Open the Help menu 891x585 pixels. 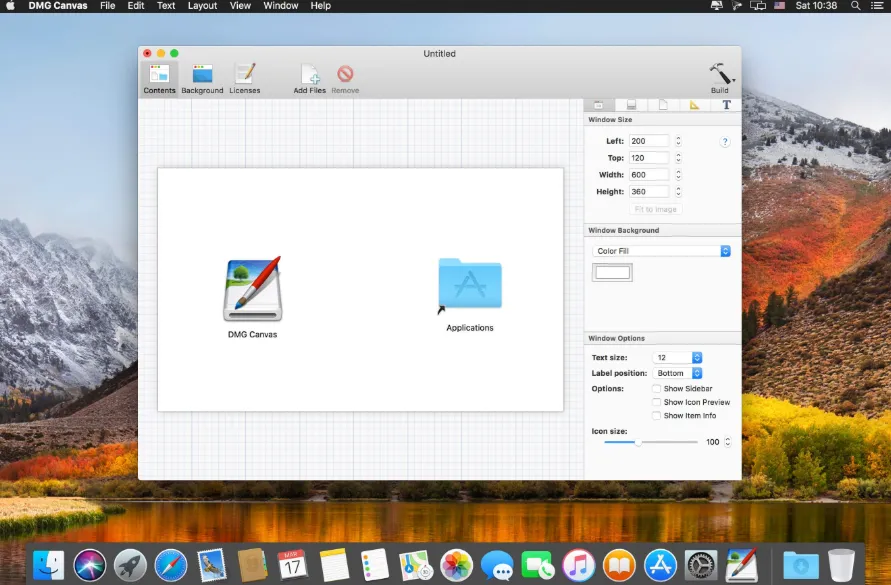[x=320, y=6]
